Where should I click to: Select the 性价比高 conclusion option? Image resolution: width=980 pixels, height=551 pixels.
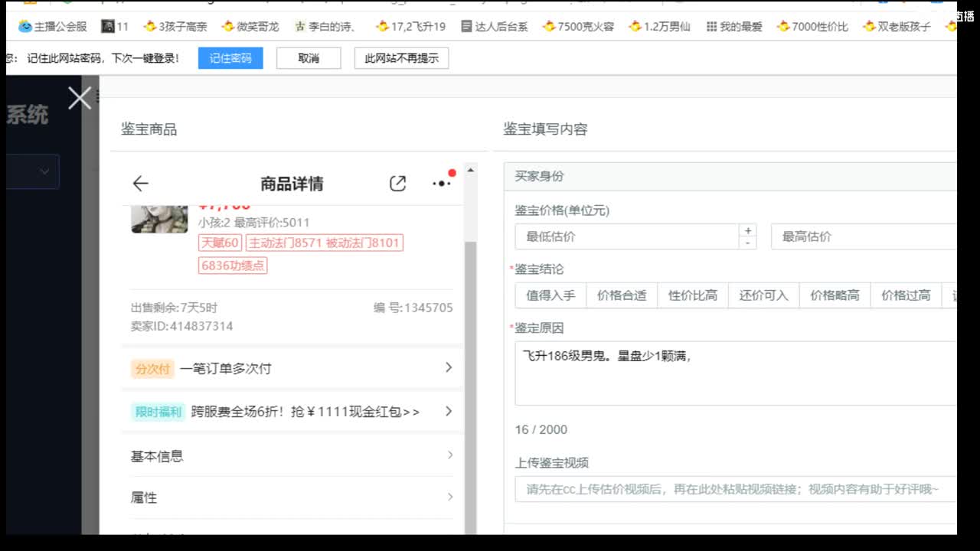coord(693,295)
